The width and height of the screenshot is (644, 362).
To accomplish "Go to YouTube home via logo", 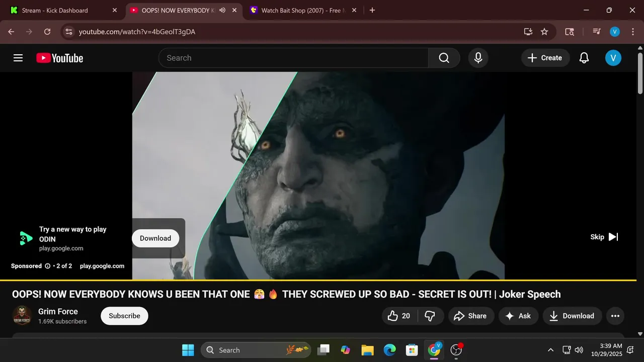I will (x=59, y=58).
